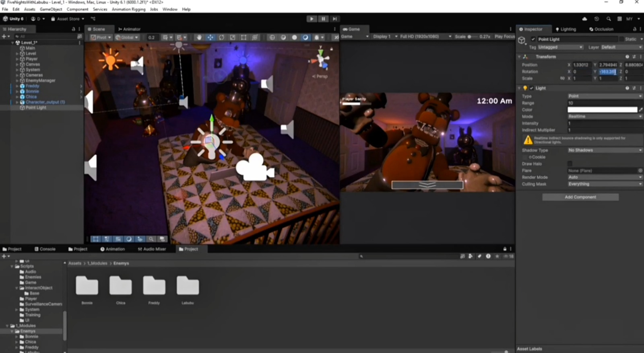Viewport: 644px width, 353px height.
Task: Open the Asset Store button
Action: pyautogui.click(x=68, y=19)
